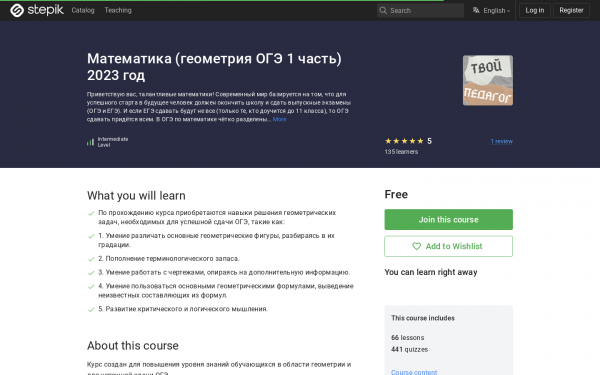This screenshot has height=375, width=600.
Task: Open the Course content link
Action: tap(414, 372)
